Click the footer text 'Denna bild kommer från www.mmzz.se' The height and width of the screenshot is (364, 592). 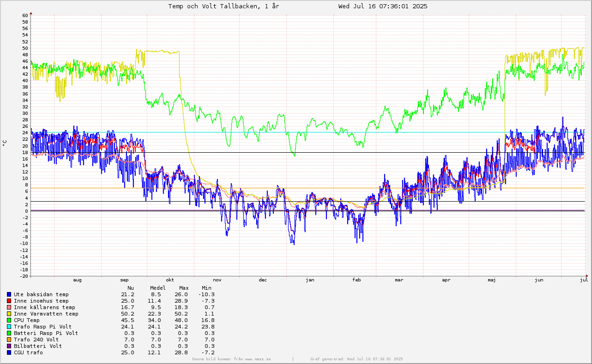point(232,359)
